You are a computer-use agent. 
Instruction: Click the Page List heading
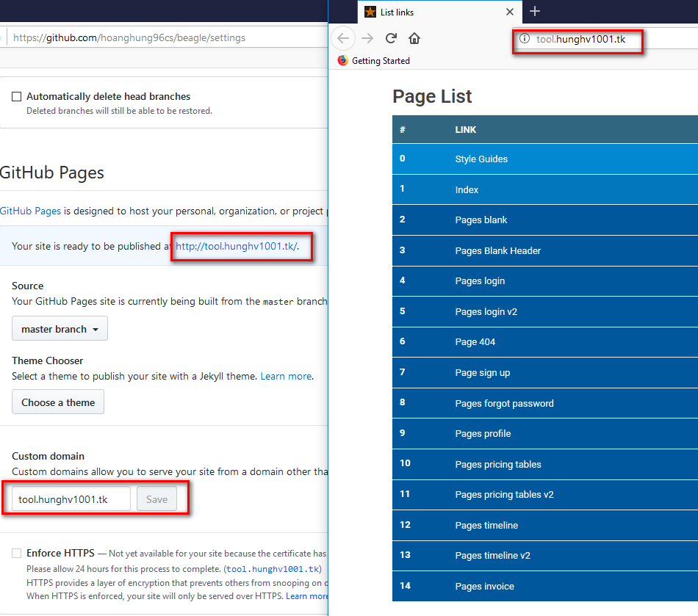(x=432, y=96)
